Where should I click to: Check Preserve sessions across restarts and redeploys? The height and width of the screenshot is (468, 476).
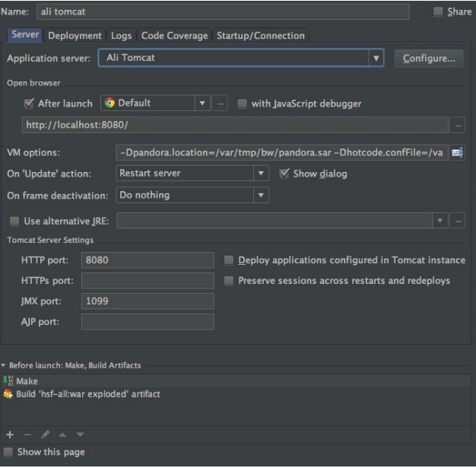(x=229, y=281)
